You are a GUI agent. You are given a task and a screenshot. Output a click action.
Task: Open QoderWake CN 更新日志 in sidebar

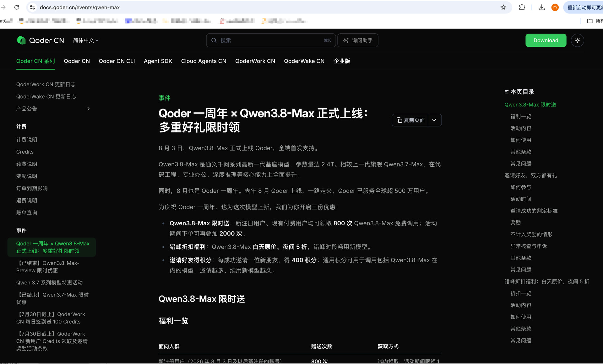[46, 97]
